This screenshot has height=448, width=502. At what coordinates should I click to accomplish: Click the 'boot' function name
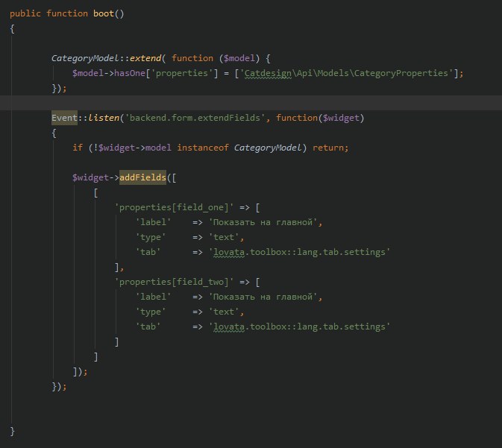(104, 13)
